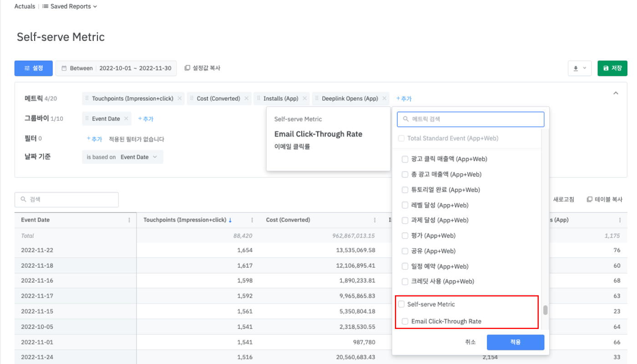Check the 평가 (App+Web) checkbox
This screenshot has height=364, width=637.
point(405,236)
